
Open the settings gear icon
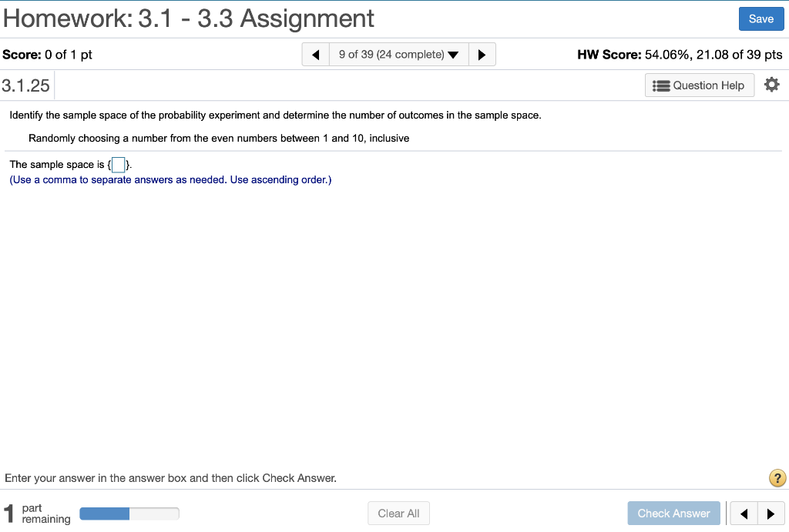(x=771, y=85)
